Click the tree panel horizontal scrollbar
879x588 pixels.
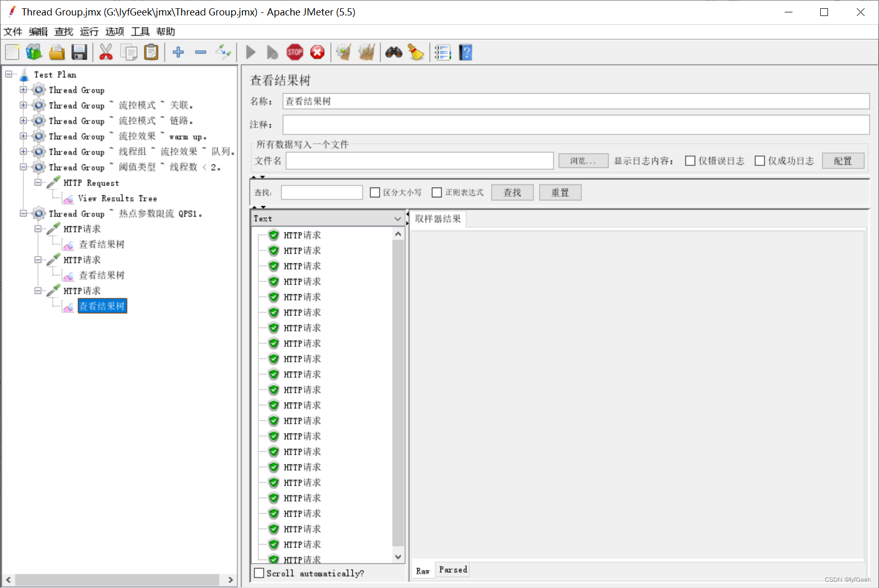pyautogui.click(x=117, y=580)
